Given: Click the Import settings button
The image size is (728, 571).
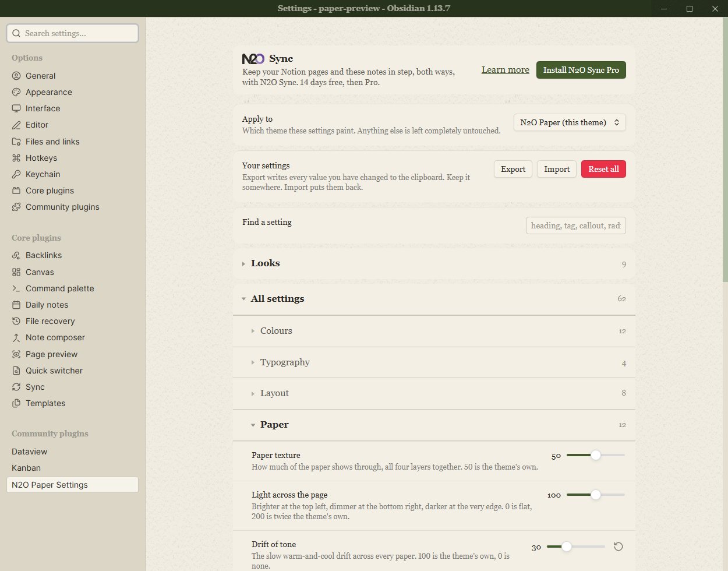Looking at the screenshot, I should point(557,169).
